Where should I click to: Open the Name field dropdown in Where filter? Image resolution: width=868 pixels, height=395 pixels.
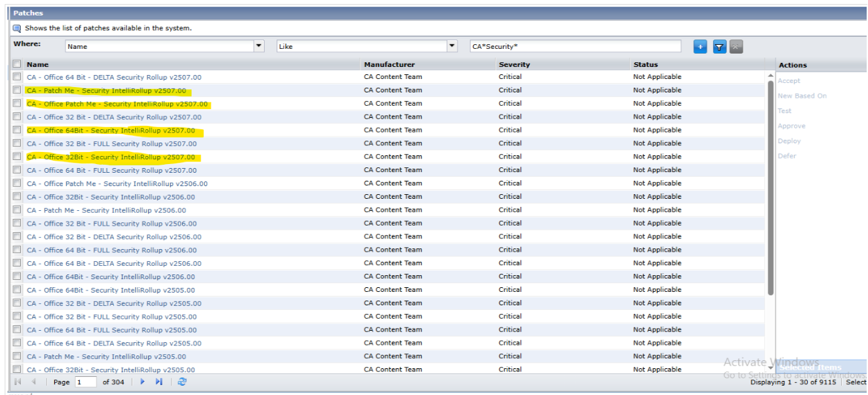(x=259, y=46)
